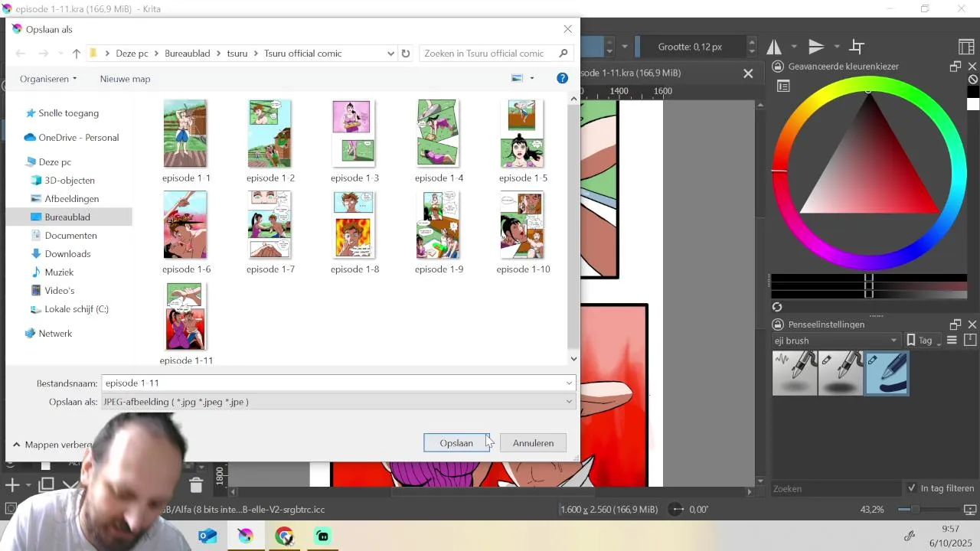
Task: Select 3D-objecten folder in navigation pane
Action: pos(69,181)
